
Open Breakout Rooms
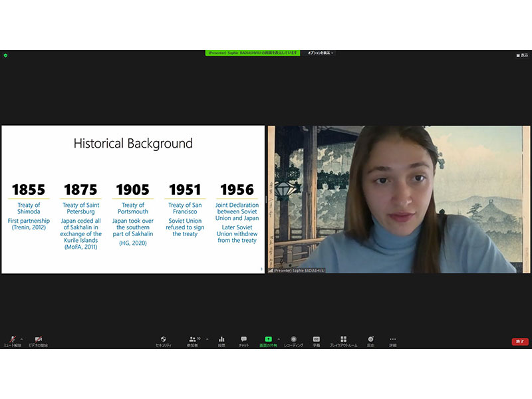[343, 340]
